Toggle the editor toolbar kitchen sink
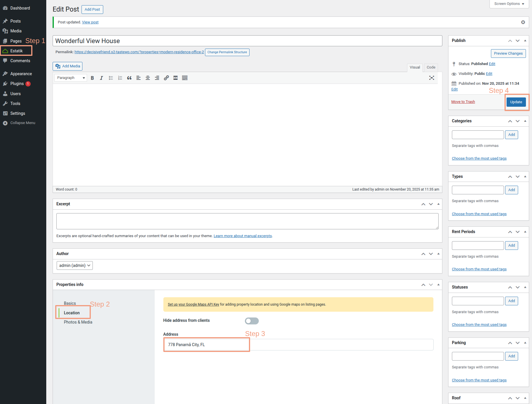Screen dimensions: 532x404 (185, 78)
